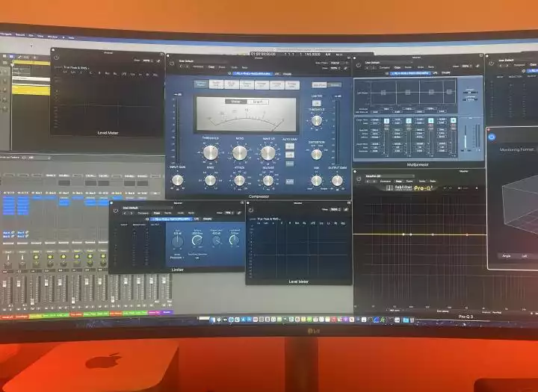This screenshot has width=538, height=392.
Task: Click the Pro-Q 3 A/B compare control
Action: pos(459,188)
